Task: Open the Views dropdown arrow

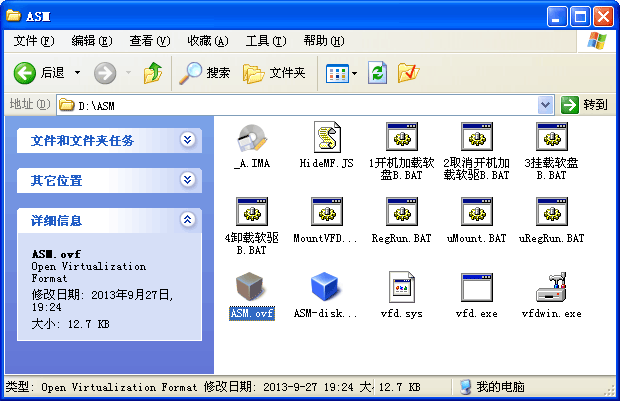Action: 354,73
